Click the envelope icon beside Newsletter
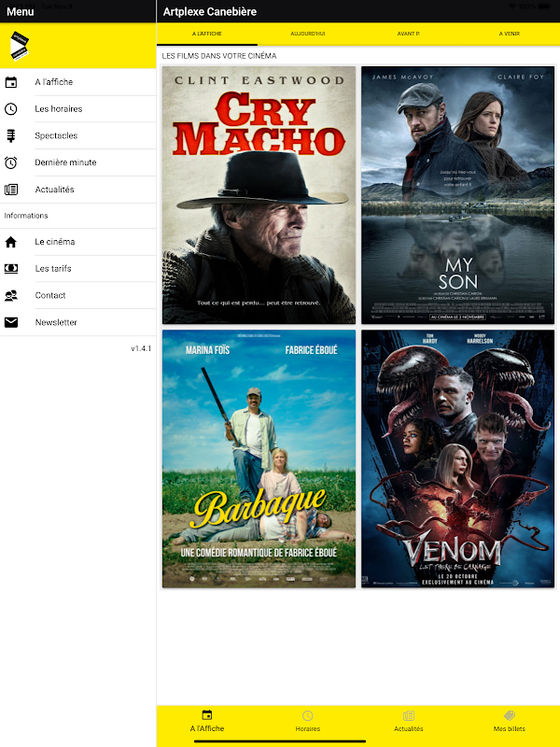This screenshot has width=560, height=747. click(11, 322)
